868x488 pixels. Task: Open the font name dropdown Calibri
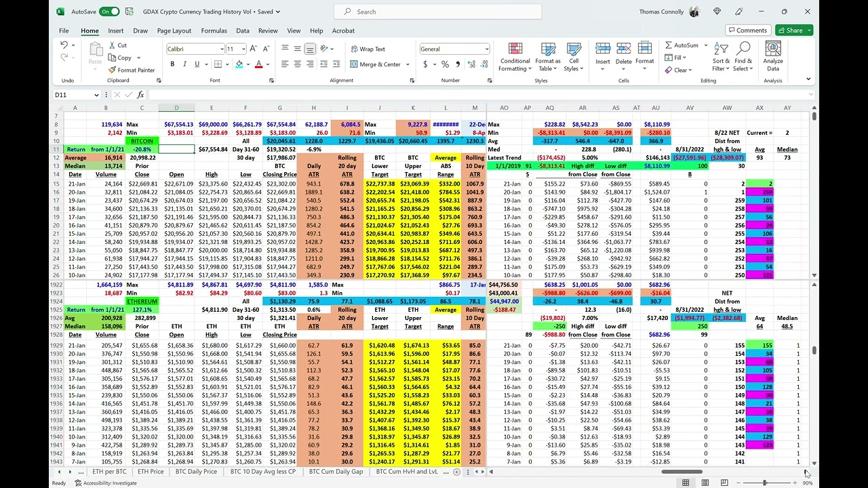tap(222, 49)
